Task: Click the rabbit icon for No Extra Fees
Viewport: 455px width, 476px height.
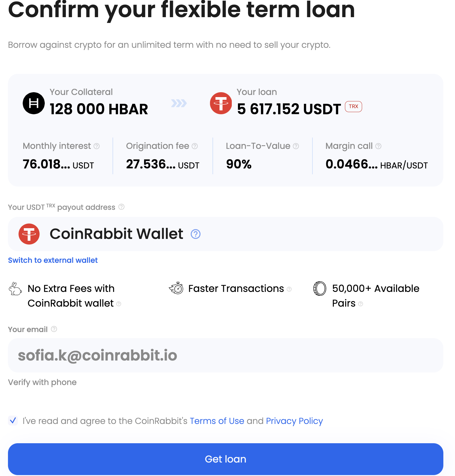Action: (15, 289)
